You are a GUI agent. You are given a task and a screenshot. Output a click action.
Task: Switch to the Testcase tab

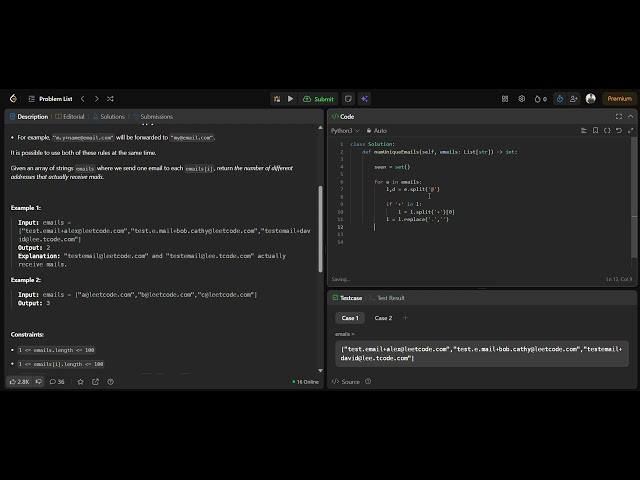pyautogui.click(x=347, y=298)
